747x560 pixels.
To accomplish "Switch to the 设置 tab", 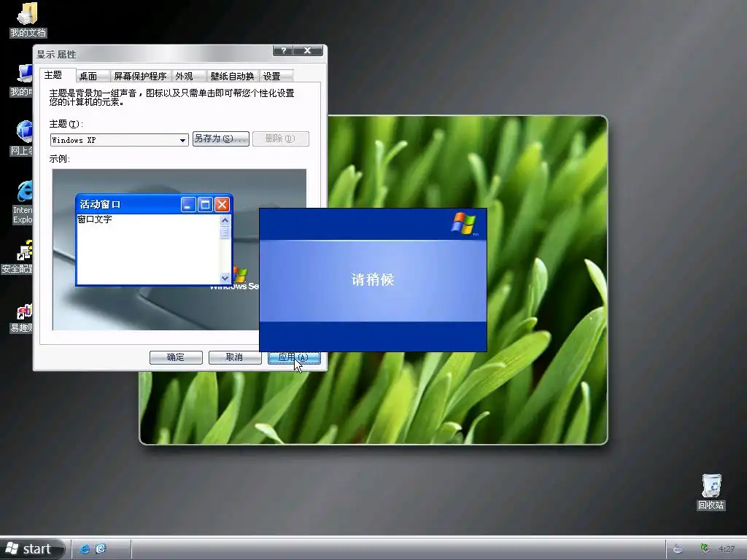I will point(276,76).
